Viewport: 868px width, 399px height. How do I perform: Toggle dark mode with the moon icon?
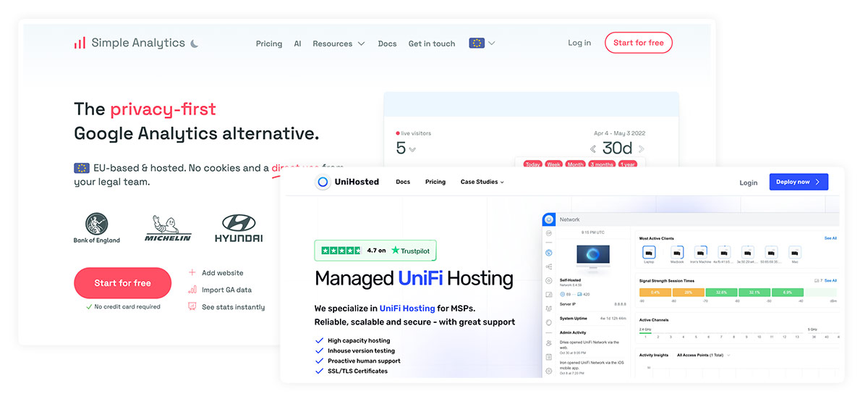195,44
